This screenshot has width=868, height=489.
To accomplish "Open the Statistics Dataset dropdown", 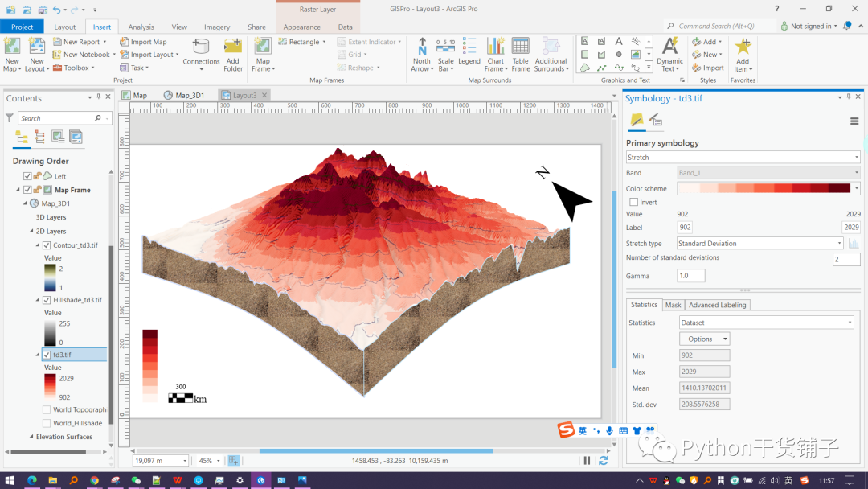I will coord(766,323).
